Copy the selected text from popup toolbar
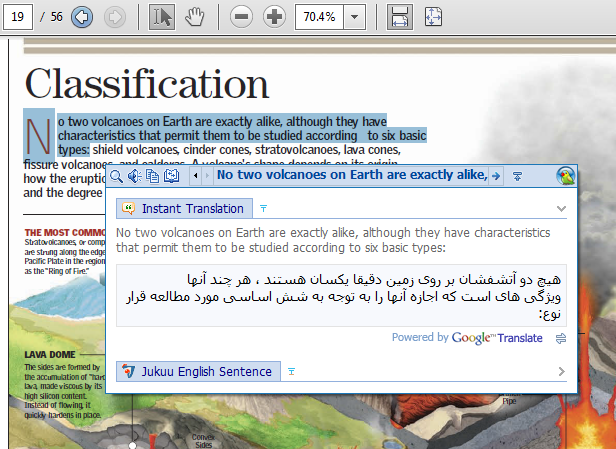The image size is (616, 449). pyautogui.click(x=153, y=176)
